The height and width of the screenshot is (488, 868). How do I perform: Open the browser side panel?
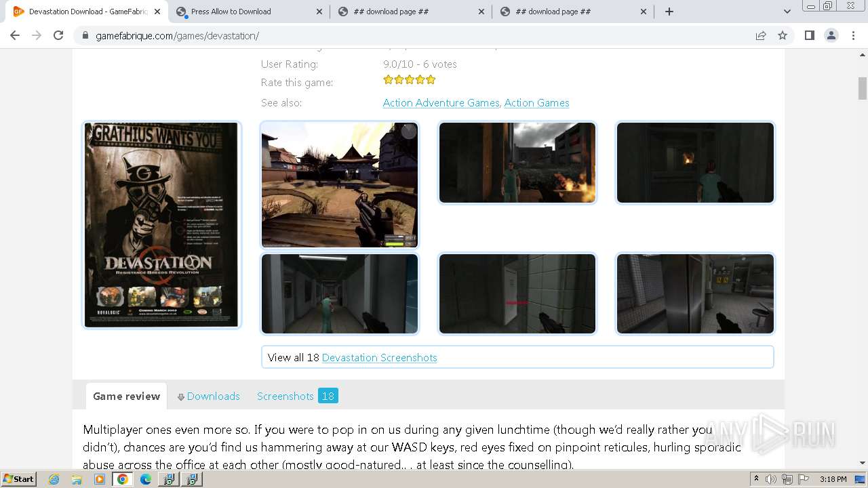pyautogui.click(x=809, y=35)
